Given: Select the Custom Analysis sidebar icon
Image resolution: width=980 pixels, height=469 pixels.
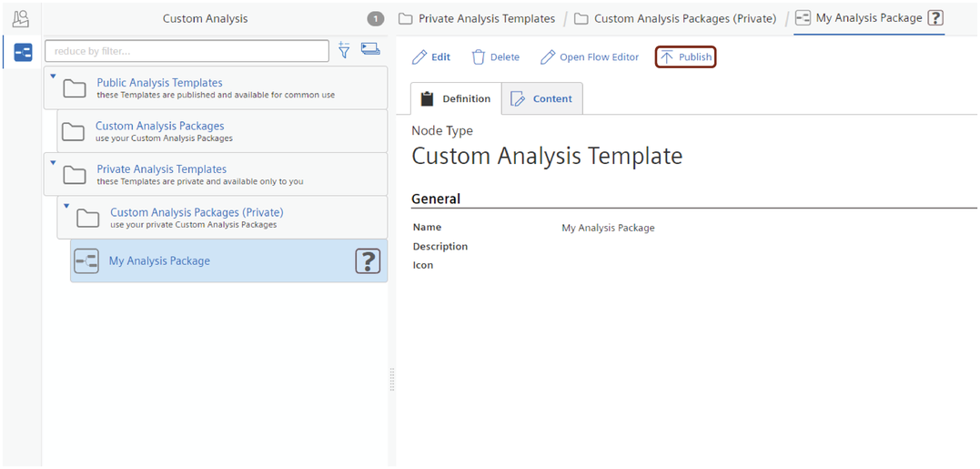Looking at the screenshot, I should tap(23, 53).
